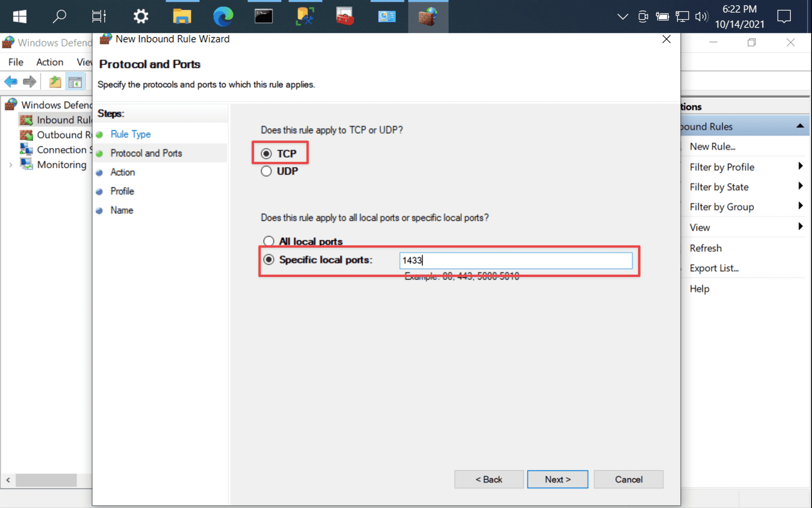
Task: Expand the Monitoring tree node arrow
Action: 11,165
